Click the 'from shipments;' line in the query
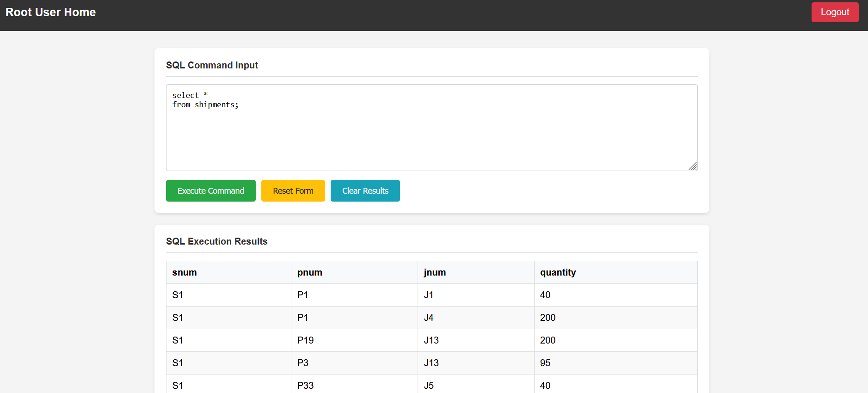Viewport: 868px width, 393px height. click(x=205, y=105)
